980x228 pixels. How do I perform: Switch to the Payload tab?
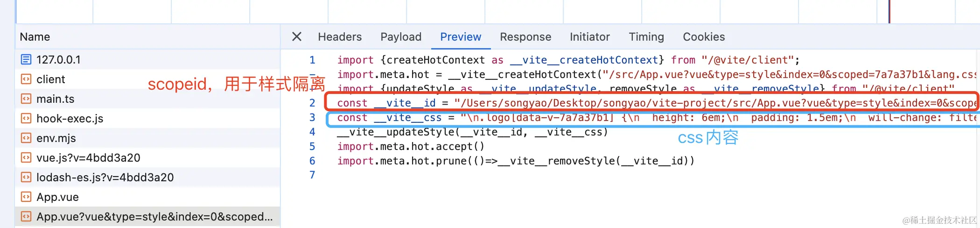pos(401,37)
